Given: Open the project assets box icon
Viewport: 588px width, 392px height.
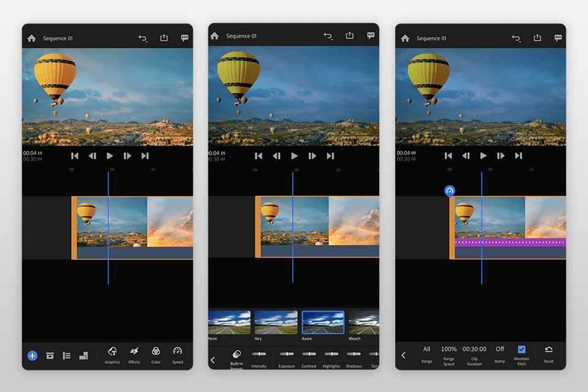Looking at the screenshot, I should 50,356.
